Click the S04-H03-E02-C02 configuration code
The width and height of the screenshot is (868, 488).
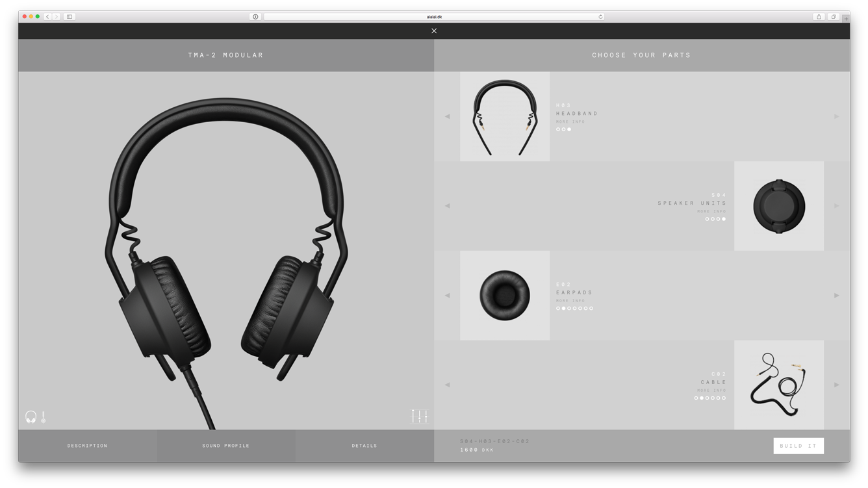point(495,441)
